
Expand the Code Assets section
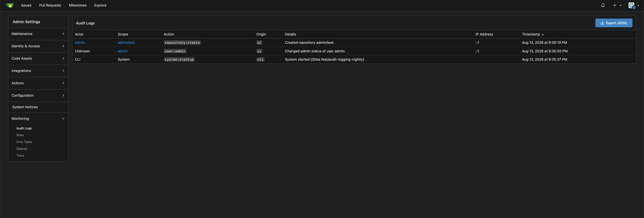tap(38, 58)
